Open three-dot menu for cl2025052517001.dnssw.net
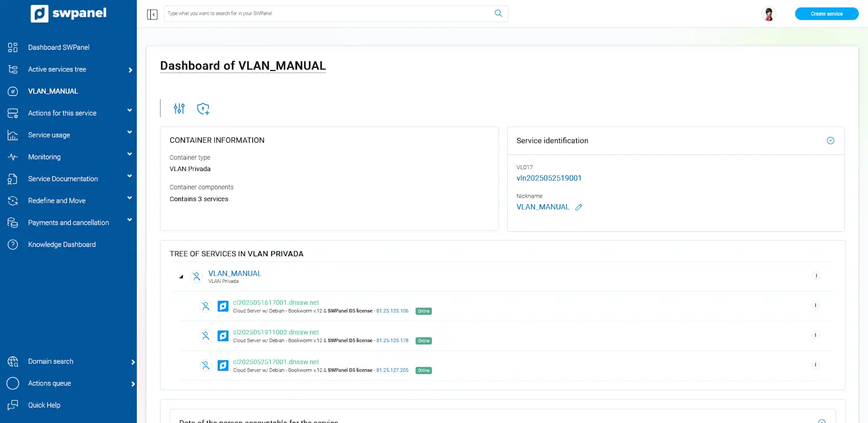Screen dimensions: 868x423 point(815,365)
